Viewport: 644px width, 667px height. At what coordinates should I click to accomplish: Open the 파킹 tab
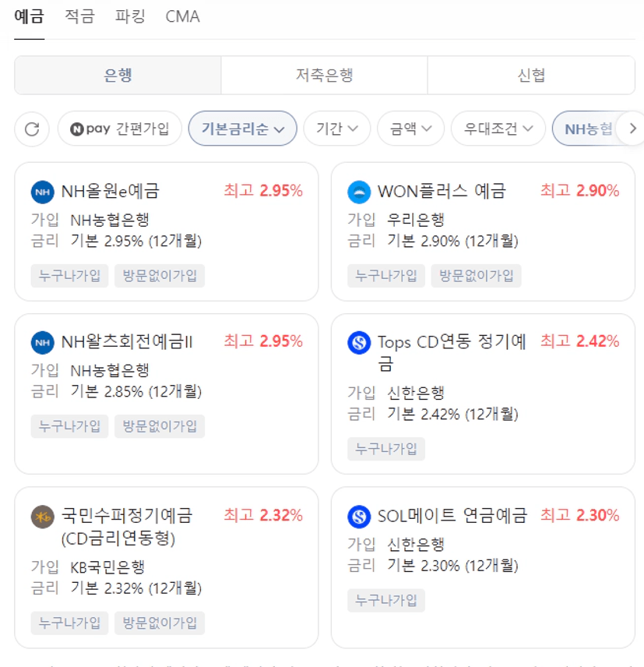pyautogui.click(x=130, y=16)
